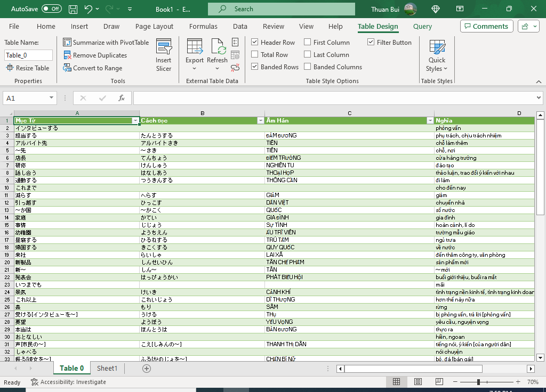Click Insert Function fx icon
The width and height of the screenshot is (546, 392).
pyautogui.click(x=122, y=98)
